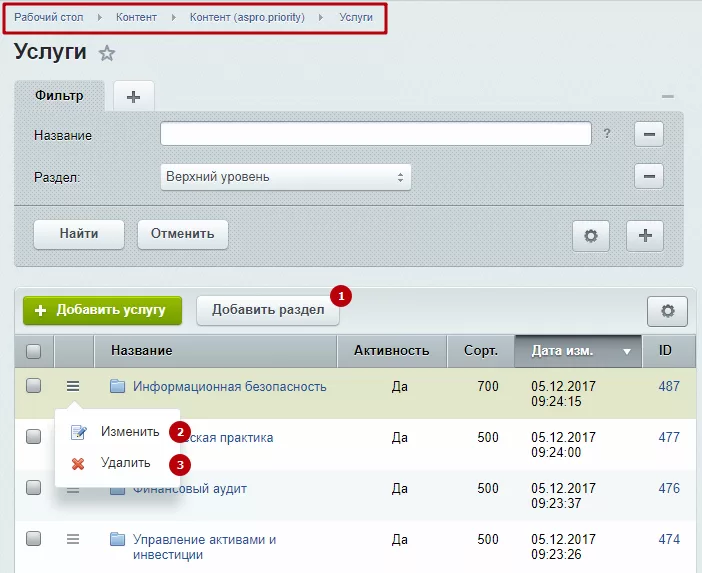
Task: Sort by the Сорт. column header
Action: pyautogui.click(x=481, y=351)
